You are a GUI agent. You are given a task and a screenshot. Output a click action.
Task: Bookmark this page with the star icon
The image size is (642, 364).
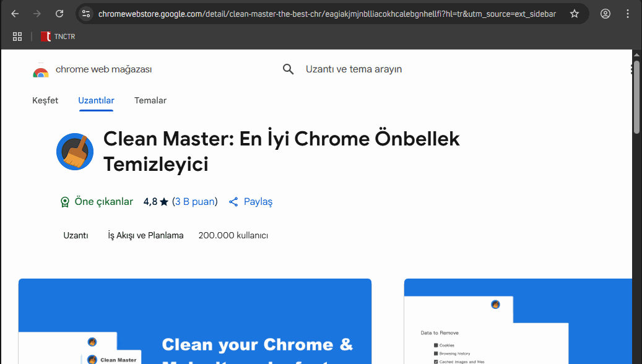575,14
